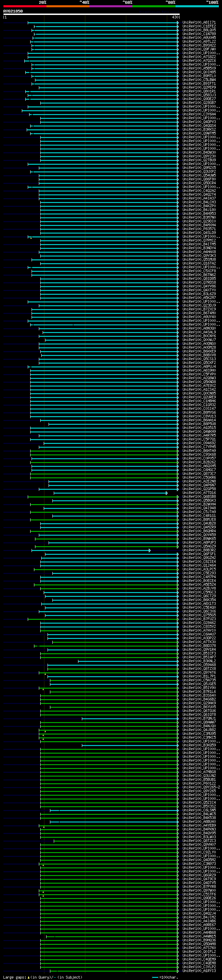
Task: Select hit label UniRef100_B8MJE8
Action: tap(199, 520)
